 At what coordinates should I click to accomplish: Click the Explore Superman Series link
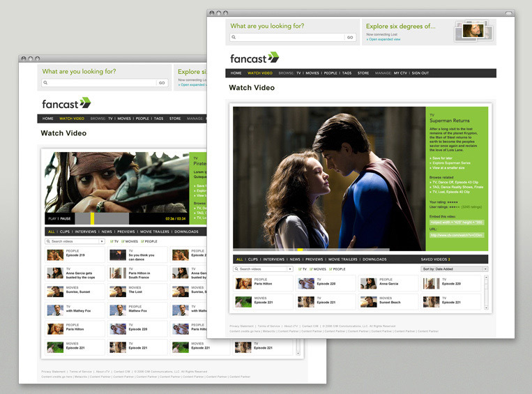pos(450,163)
